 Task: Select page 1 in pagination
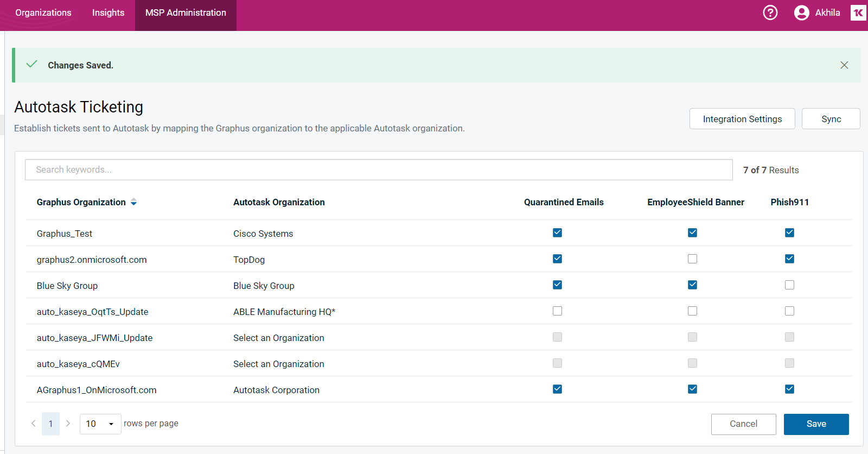pos(51,424)
